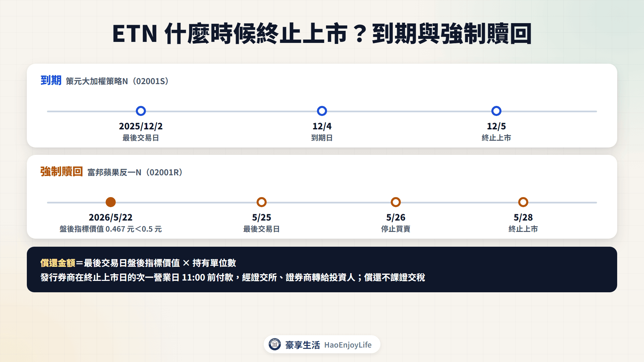This screenshot has width=644, height=362.
Task: Click the highlighted '償還金額' text
Action: point(58,263)
